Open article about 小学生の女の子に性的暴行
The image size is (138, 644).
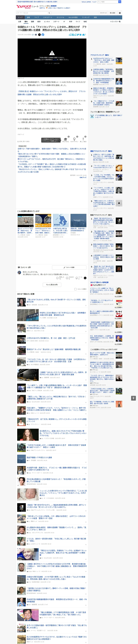[51, 338]
